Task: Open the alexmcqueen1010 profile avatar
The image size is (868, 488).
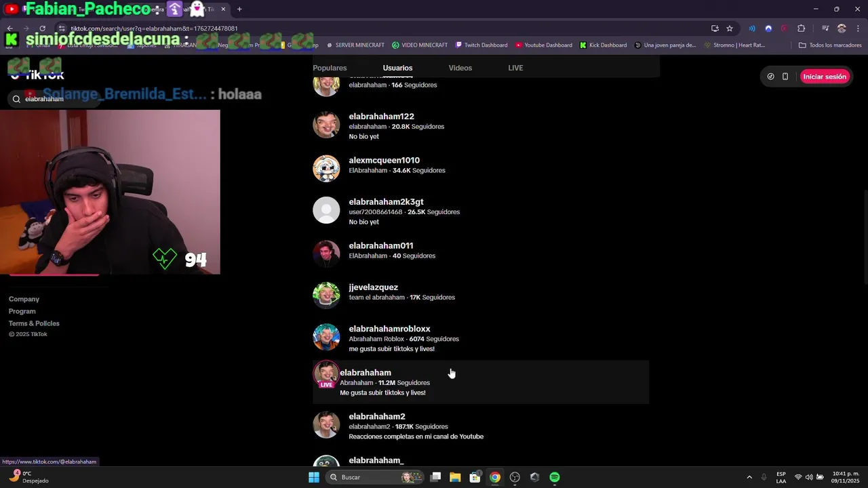Action: pyautogui.click(x=326, y=169)
